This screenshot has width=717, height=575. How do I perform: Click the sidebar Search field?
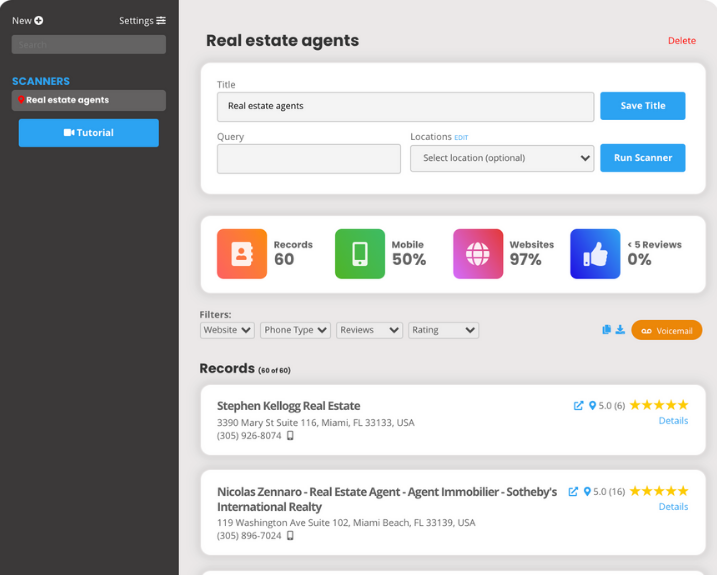point(89,44)
